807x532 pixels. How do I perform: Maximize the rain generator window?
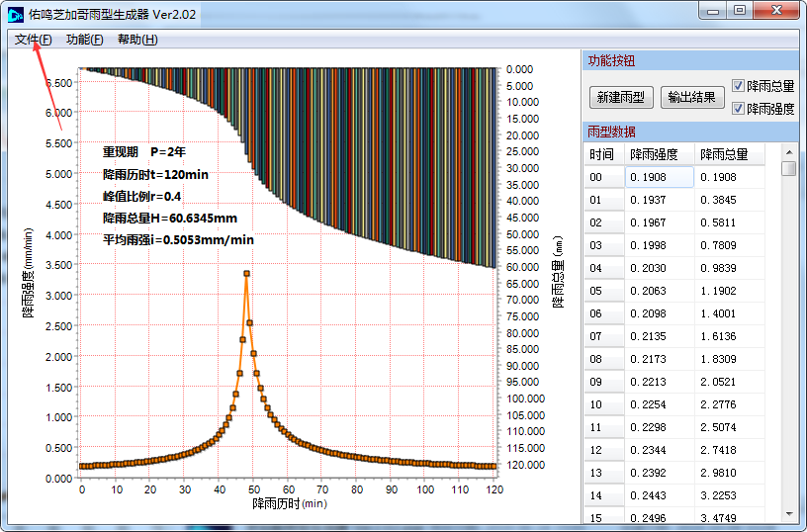pos(740,10)
